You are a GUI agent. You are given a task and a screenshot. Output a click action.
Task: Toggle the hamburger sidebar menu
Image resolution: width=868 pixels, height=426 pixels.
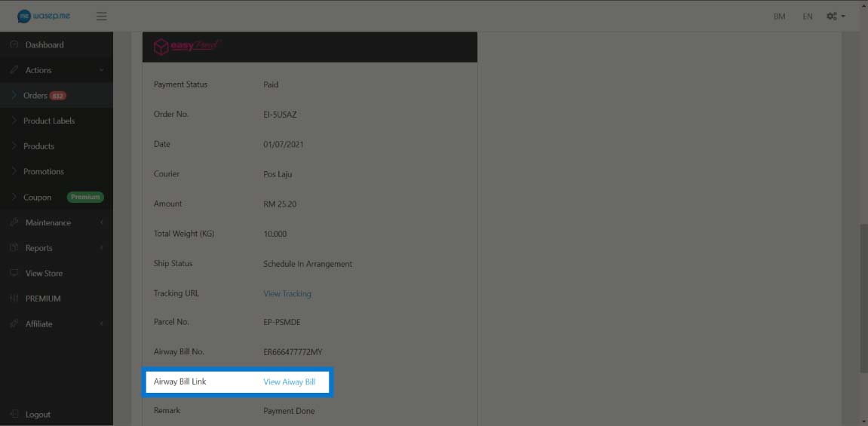pyautogui.click(x=101, y=17)
